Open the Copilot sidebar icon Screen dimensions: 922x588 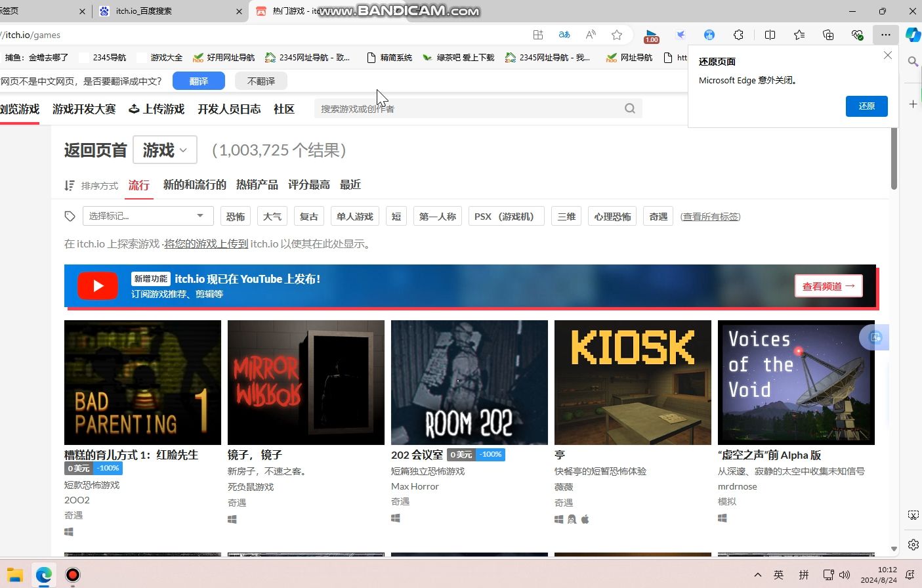pos(913,35)
